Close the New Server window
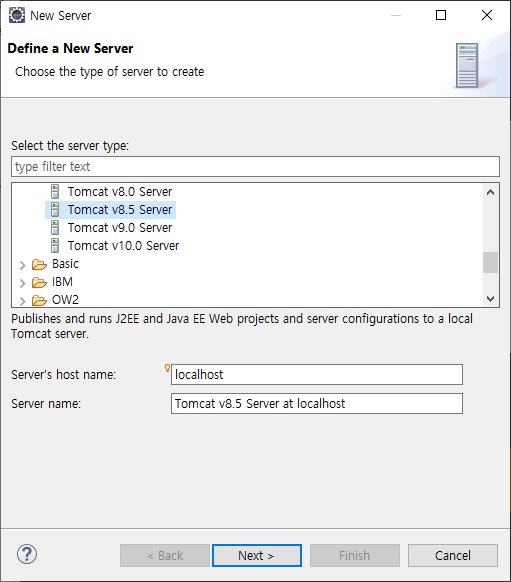Viewport: 511px width, 582px height. (487, 15)
